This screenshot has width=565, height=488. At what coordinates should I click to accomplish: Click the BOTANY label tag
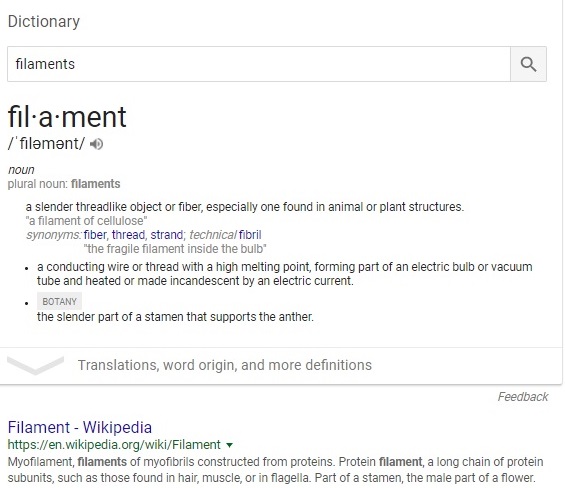pyautogui.click(x=59, y=301)
